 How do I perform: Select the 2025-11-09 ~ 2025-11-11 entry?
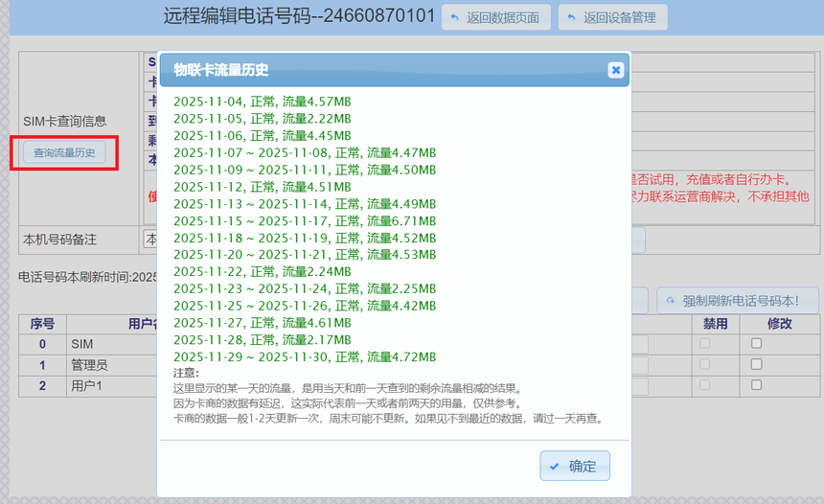pos(305,170)
